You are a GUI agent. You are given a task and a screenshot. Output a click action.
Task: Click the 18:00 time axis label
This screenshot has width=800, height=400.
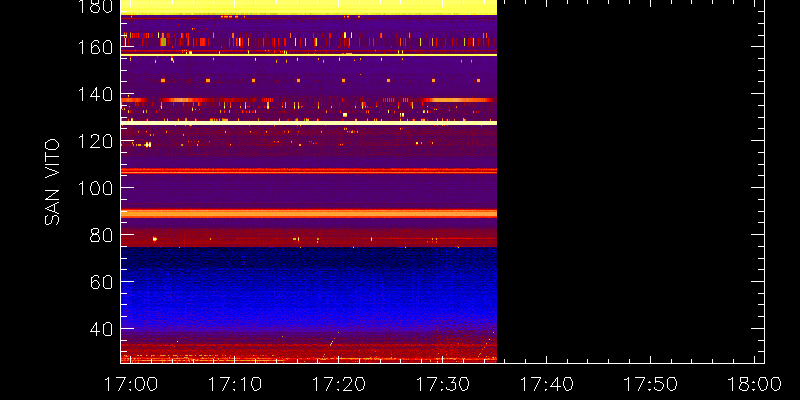755,384
